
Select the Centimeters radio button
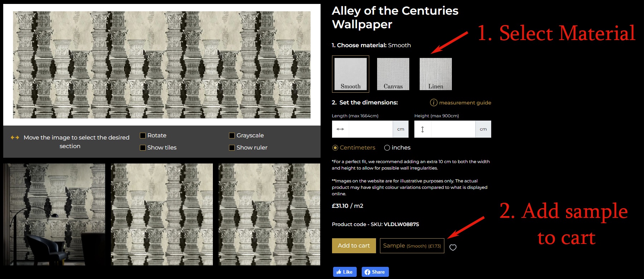335,148
